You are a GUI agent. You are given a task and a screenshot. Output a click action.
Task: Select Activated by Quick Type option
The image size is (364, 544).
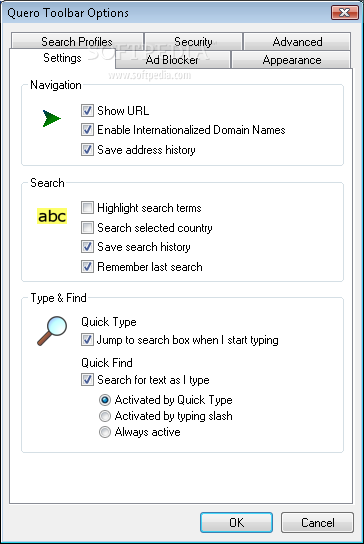click(x=105, y=400)
